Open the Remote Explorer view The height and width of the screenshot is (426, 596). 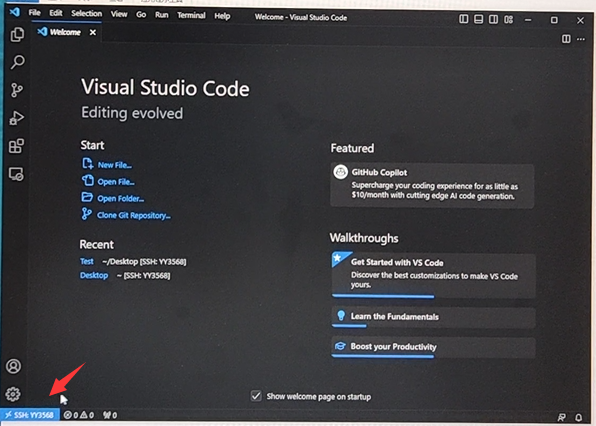click(16, 174)
